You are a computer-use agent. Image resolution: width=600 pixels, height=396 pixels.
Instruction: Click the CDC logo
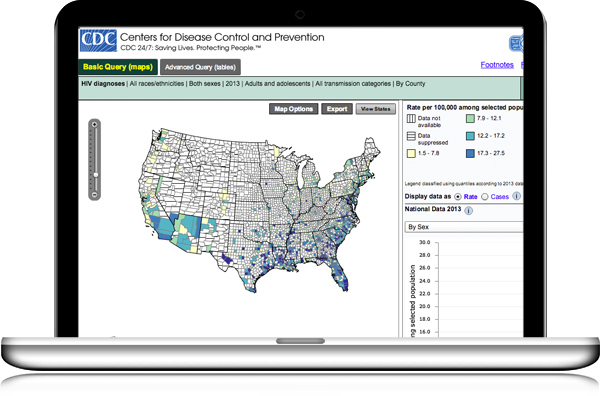[98, 41]
